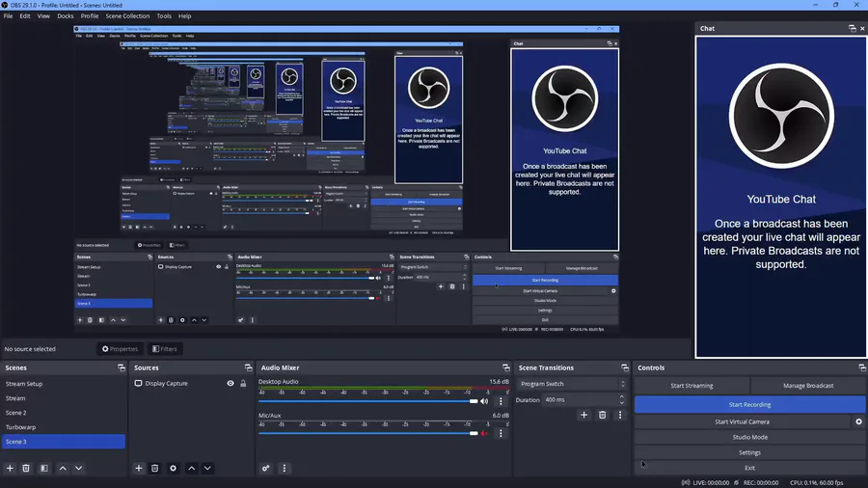The width and height of the screenshot is (868, 488).
Task: Open source properties gear in Sources toolbar
Action: pyautogui.click(x=174, y=468)
